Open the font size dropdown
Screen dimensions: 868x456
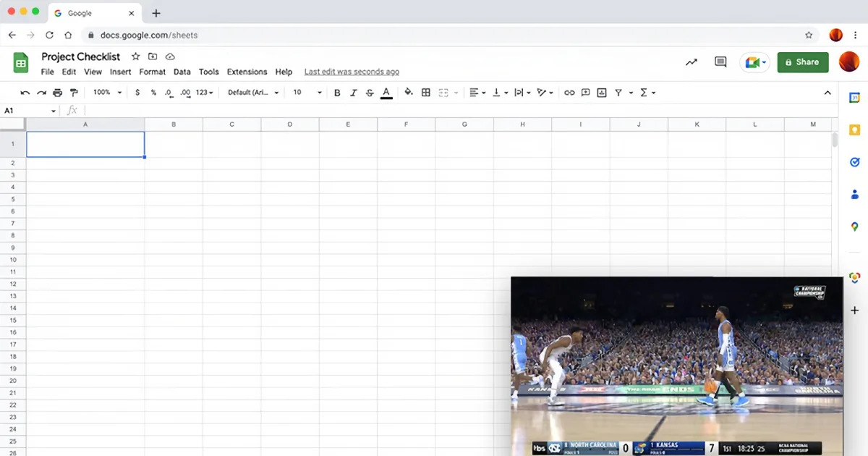tap(307, 93)
